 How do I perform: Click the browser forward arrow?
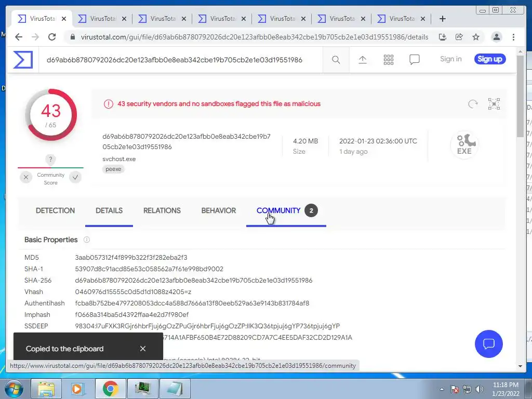coord(35,37)
